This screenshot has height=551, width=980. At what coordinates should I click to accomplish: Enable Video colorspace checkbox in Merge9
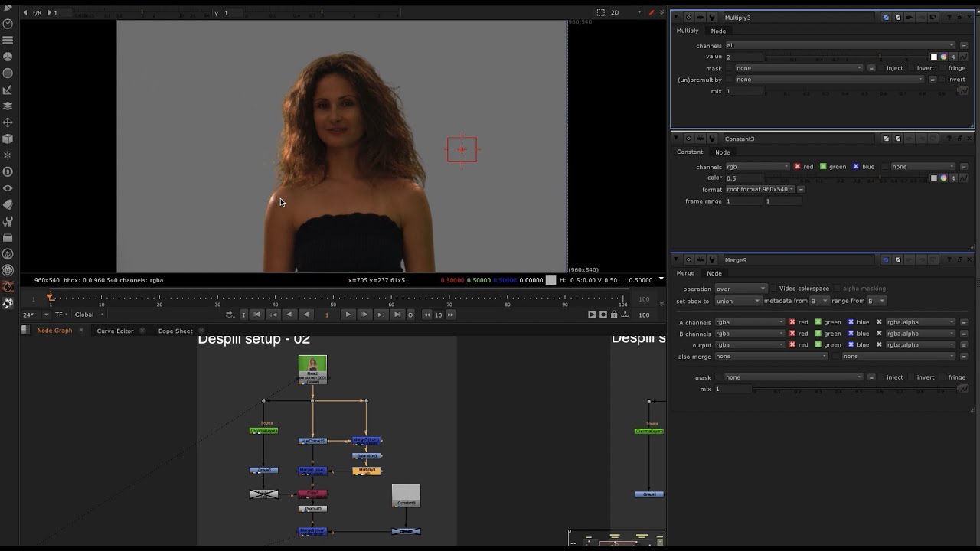point(773,289)
